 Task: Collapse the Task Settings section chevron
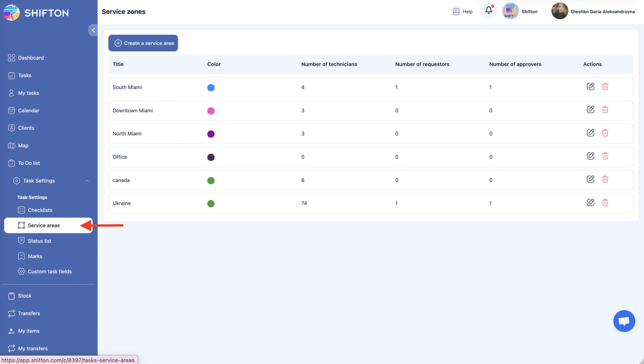(x=87, y=181)
